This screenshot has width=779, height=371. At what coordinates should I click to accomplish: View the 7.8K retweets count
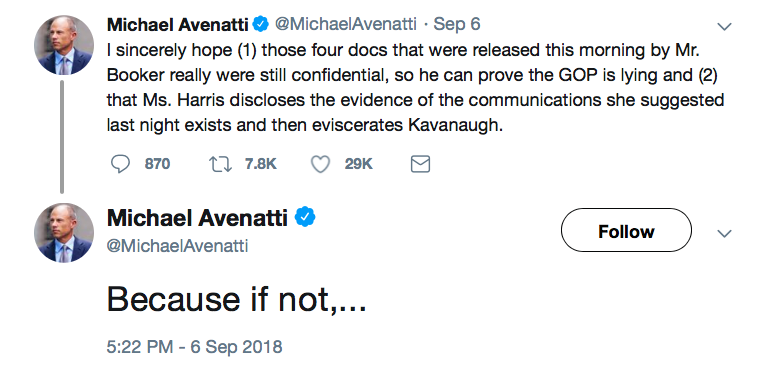coord(261,164)
